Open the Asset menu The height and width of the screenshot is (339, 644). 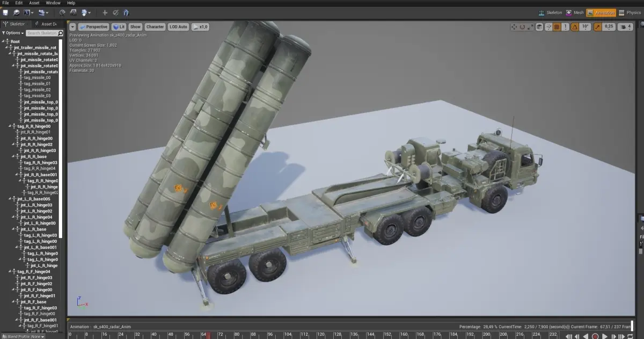[x=34, y=3]
